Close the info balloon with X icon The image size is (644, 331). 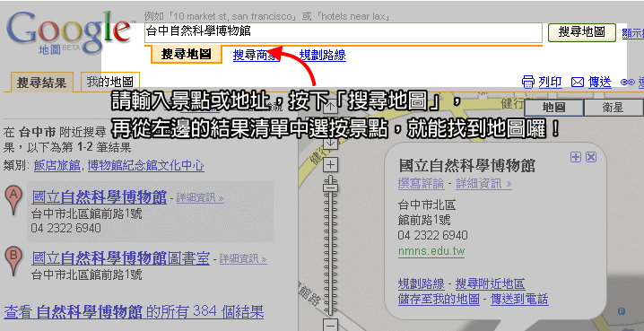[x=590, y=157]
